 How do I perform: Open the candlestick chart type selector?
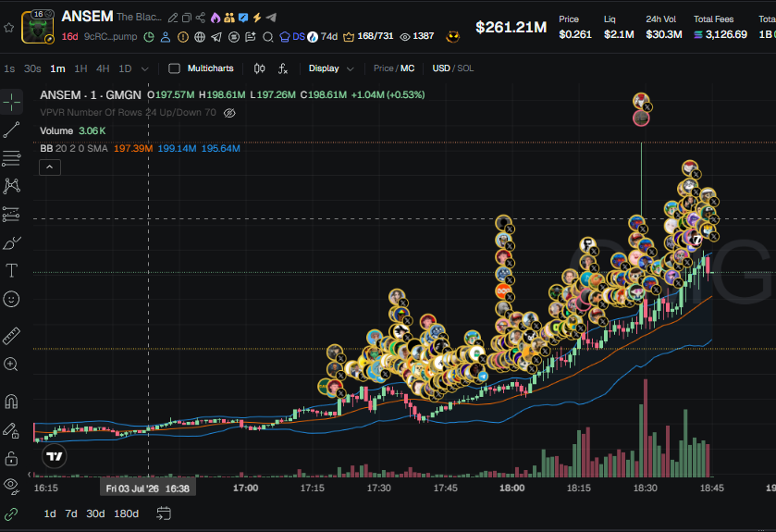(x=259, y=68)
